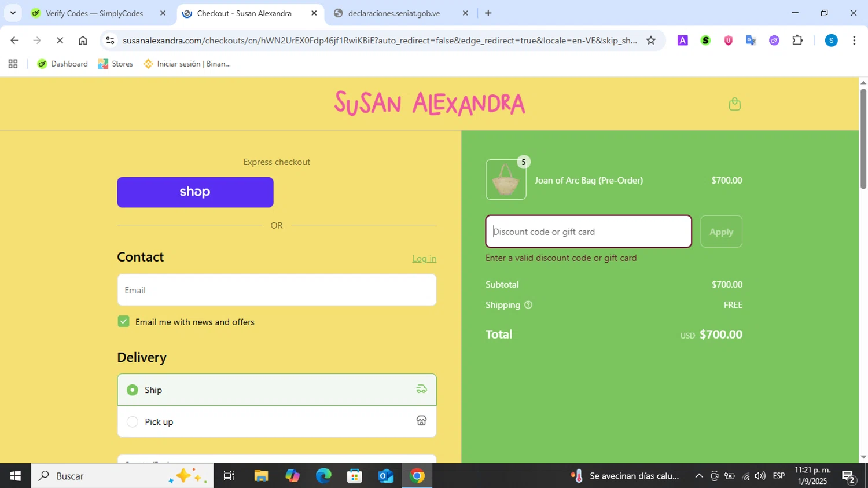868x488 pixels.
Task: Open the volume control in tray
Action: pyautogui.click(x=760, y=476)
